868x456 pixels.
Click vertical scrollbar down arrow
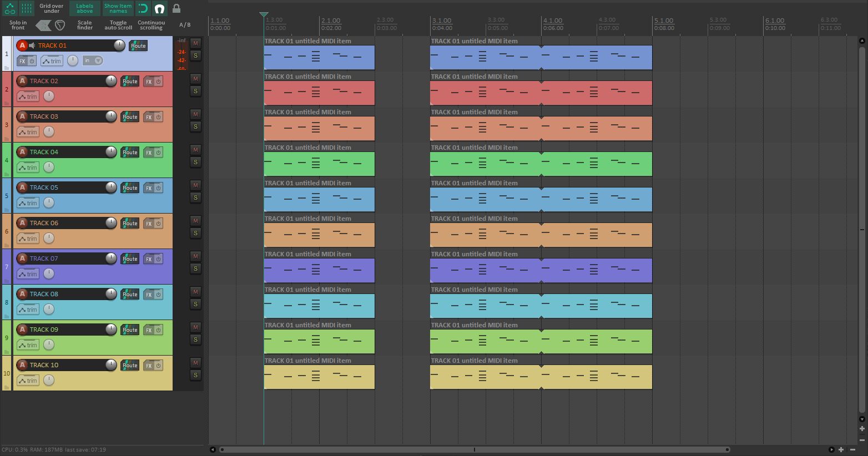862,419
